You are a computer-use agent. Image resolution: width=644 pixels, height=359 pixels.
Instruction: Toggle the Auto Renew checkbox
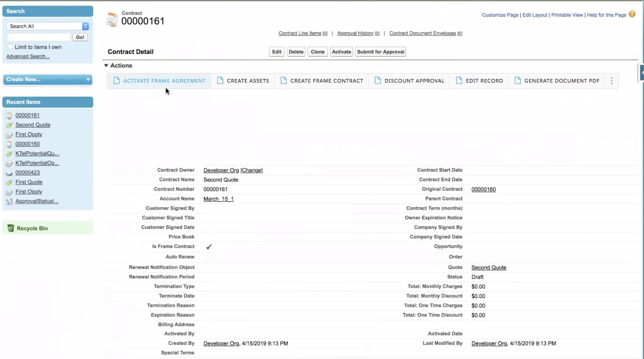(208, 257)
